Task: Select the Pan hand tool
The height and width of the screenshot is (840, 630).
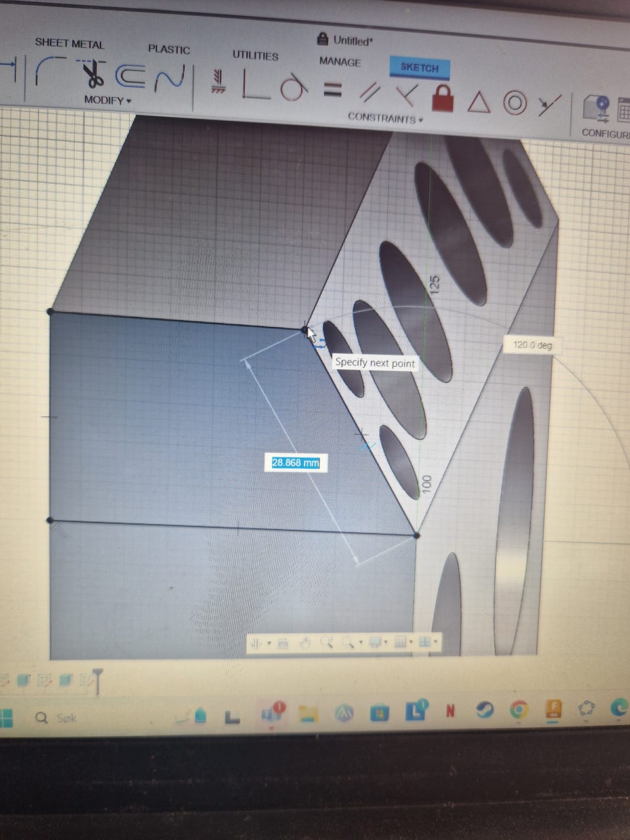Action: click(304, 644)
